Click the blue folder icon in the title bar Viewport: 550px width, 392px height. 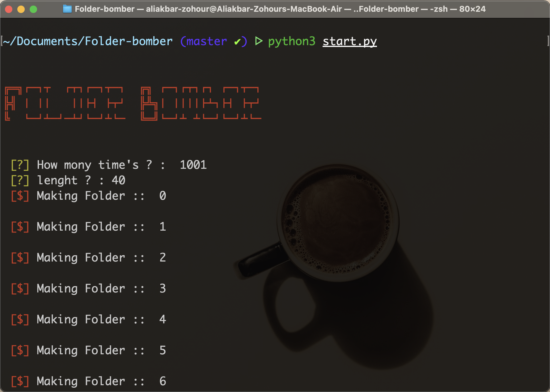67,9
